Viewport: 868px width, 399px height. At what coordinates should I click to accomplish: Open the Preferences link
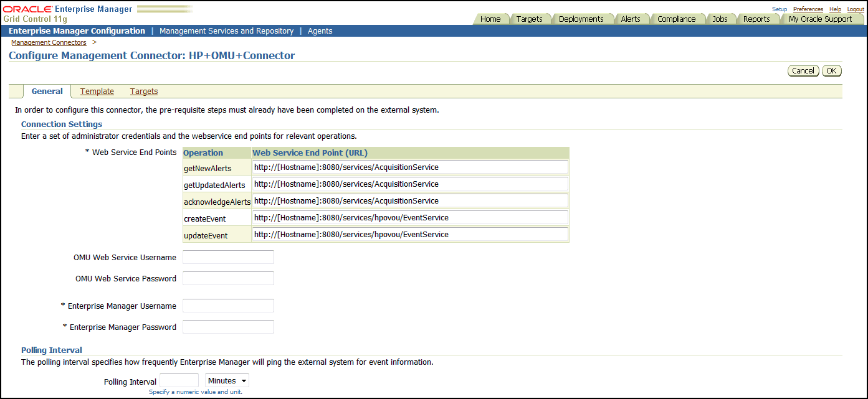[x=808, y=9]
